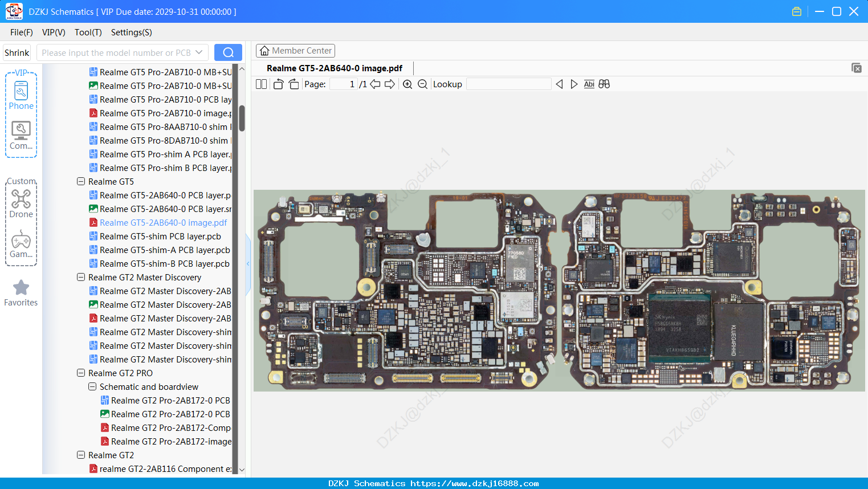Jump to previous lookup result

[559, 84]
